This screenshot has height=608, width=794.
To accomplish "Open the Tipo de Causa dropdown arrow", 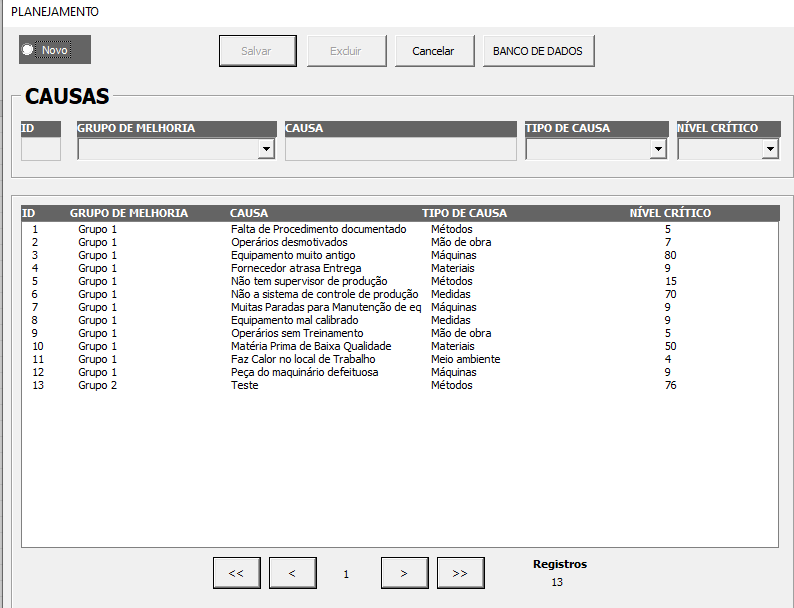I will pos(658,149).
